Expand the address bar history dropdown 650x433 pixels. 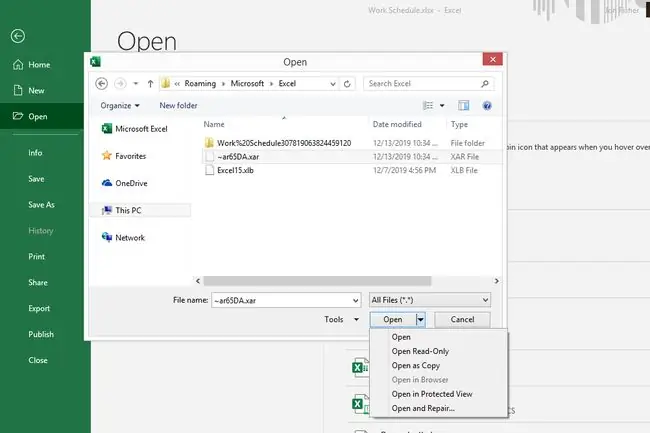coord(332,84)
